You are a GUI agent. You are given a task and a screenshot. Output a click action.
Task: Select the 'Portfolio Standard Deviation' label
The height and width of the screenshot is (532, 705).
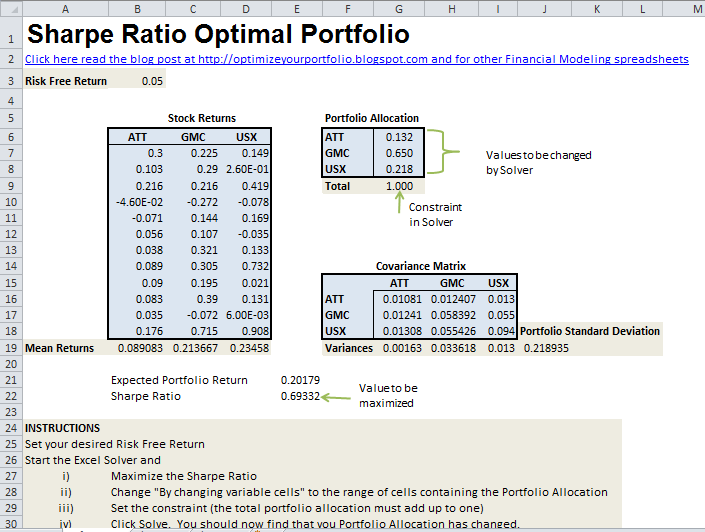(590, 331)
